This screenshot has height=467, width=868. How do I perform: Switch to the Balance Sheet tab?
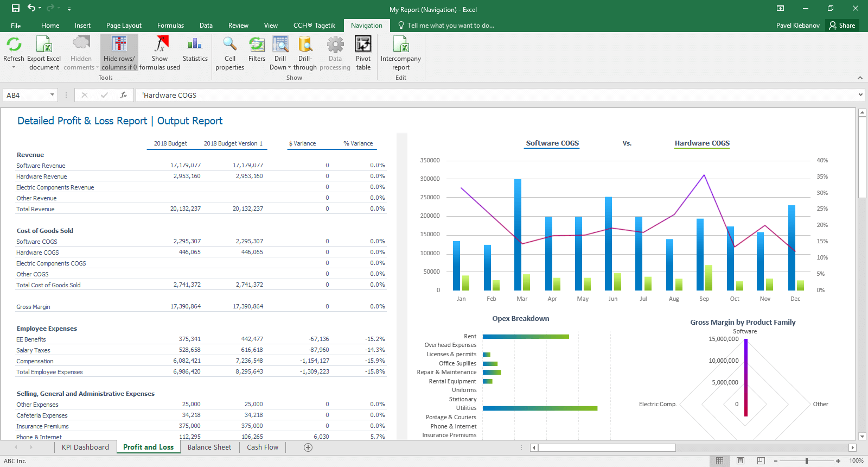click(209, 447)
